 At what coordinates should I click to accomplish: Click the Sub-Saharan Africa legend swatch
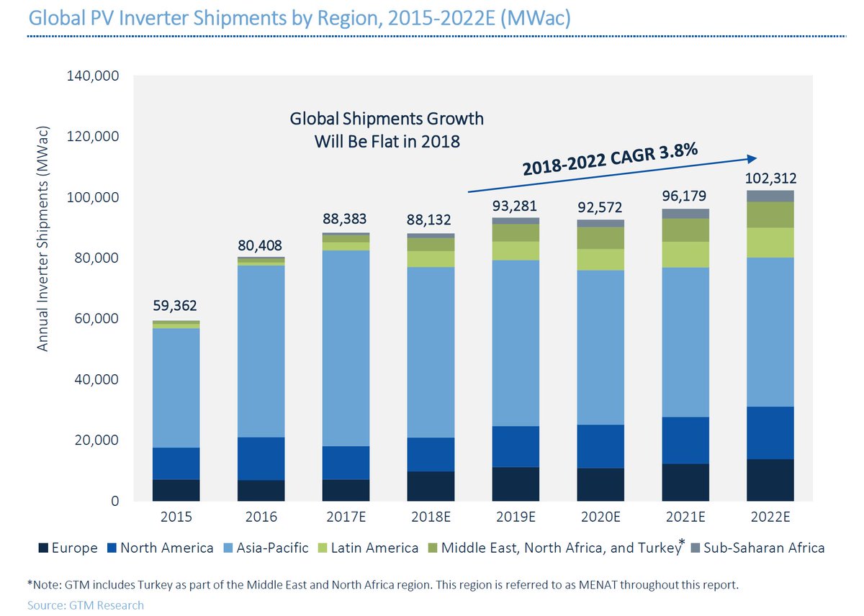pyautogui.click(x=695, y=548)
